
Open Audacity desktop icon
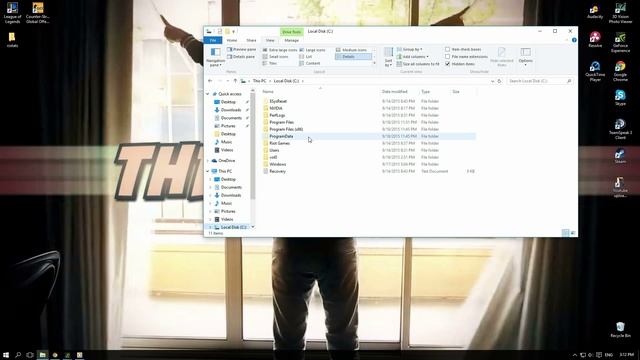coord(595,12)
